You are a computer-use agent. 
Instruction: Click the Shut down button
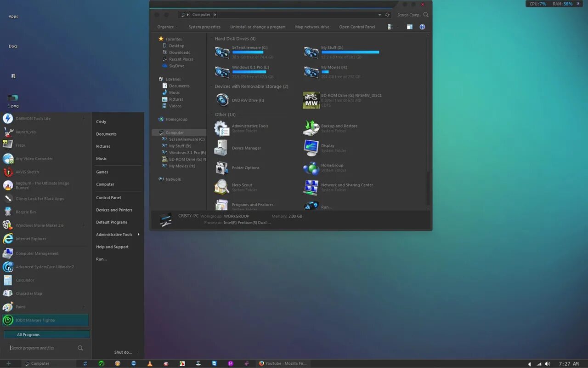(x=123, y=352)
